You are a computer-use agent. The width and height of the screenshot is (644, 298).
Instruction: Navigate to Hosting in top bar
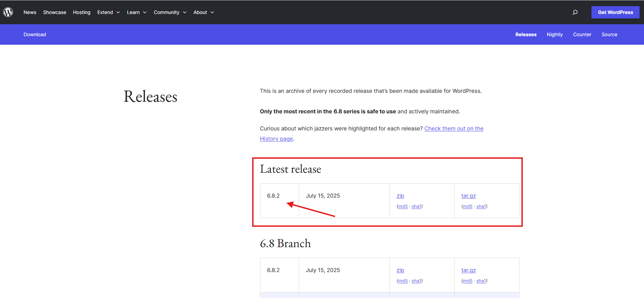point(82,12)
